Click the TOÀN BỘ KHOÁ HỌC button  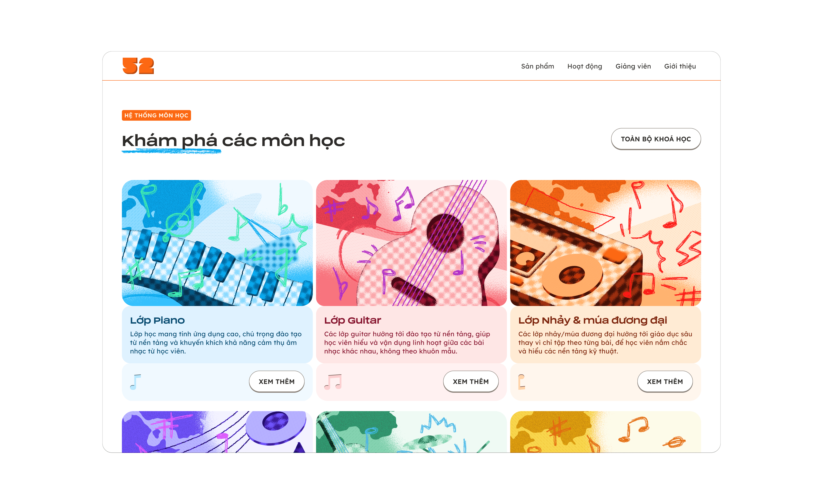(x=656, y=139)
